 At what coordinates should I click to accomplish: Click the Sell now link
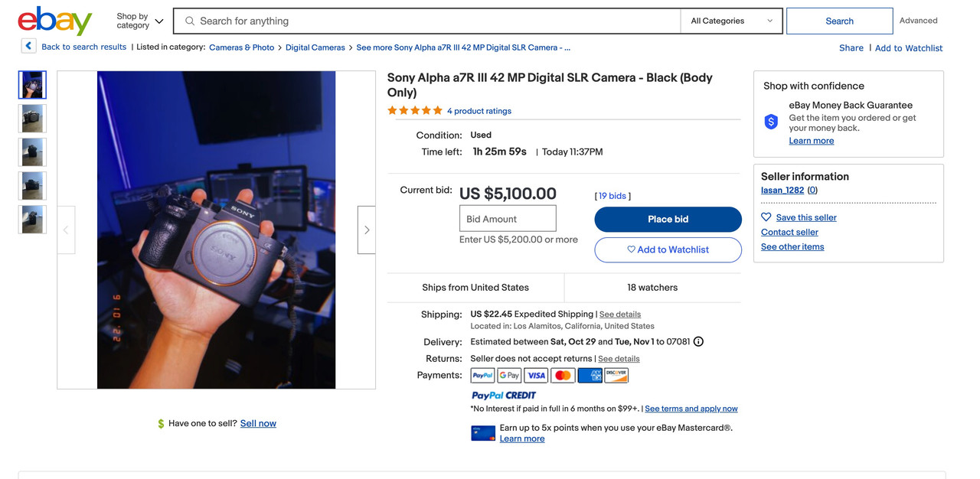[x=258, y=423]
